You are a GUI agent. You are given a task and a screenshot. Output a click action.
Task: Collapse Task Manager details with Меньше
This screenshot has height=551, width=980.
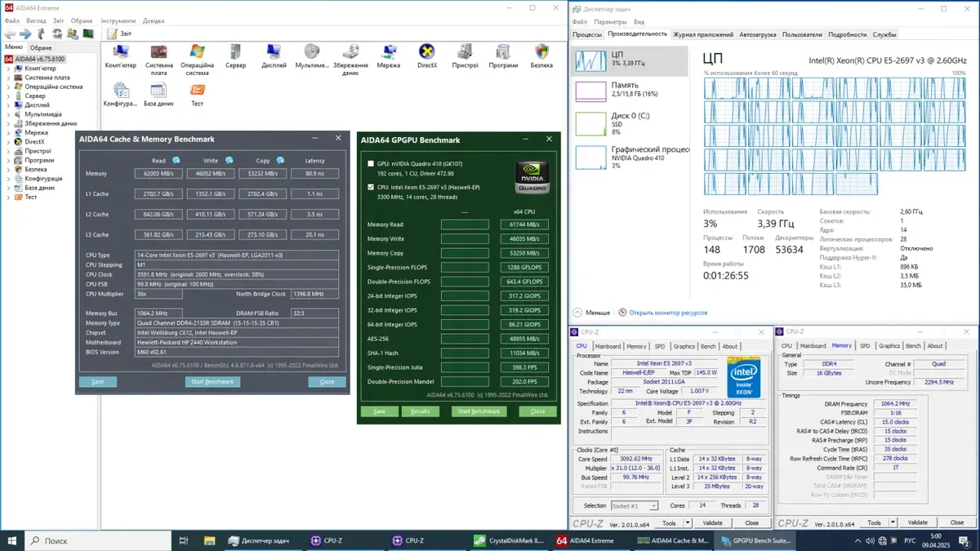pyautogui.click(x=591, y=312)
